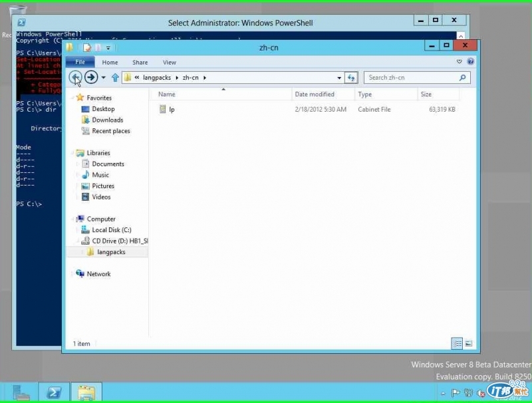Open Desktop in navigation pane

click(103, 109)
